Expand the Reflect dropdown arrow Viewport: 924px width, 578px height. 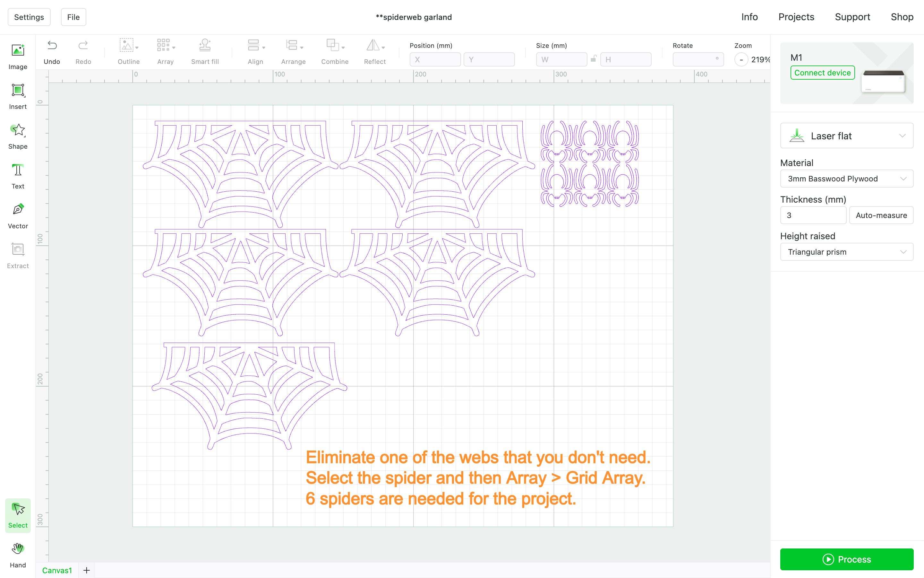pos(383,48)
